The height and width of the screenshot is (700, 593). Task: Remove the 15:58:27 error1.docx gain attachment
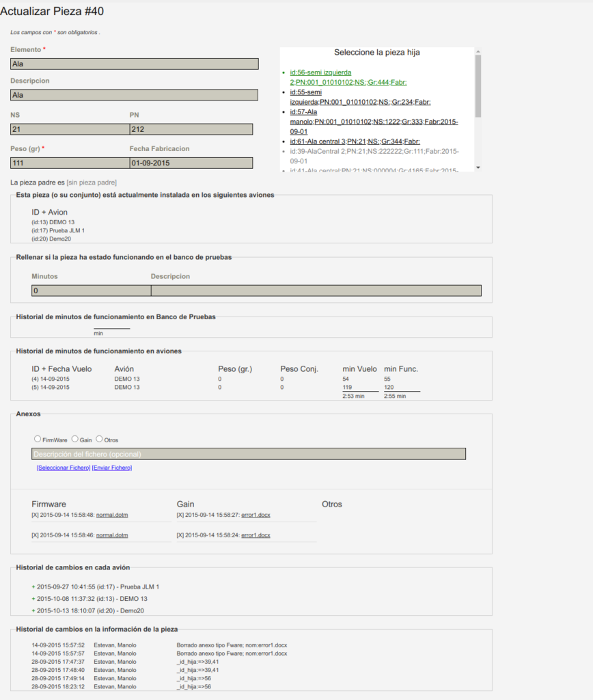(x=180, y=515)
